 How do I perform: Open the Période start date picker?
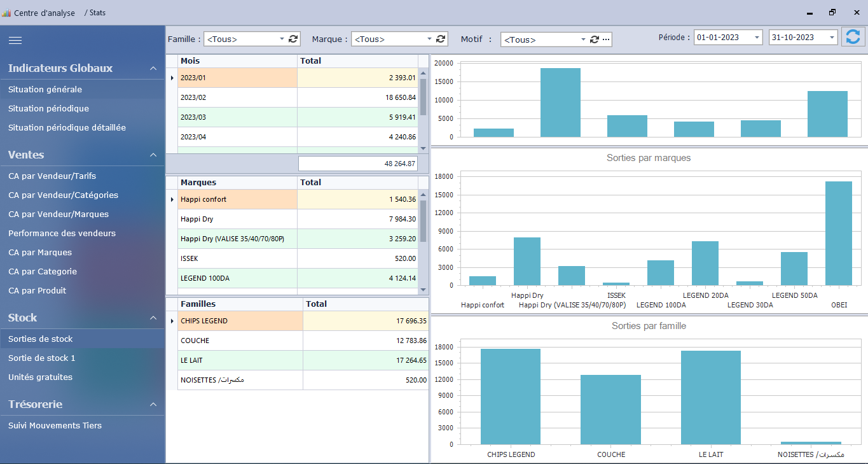coord(757,38)
